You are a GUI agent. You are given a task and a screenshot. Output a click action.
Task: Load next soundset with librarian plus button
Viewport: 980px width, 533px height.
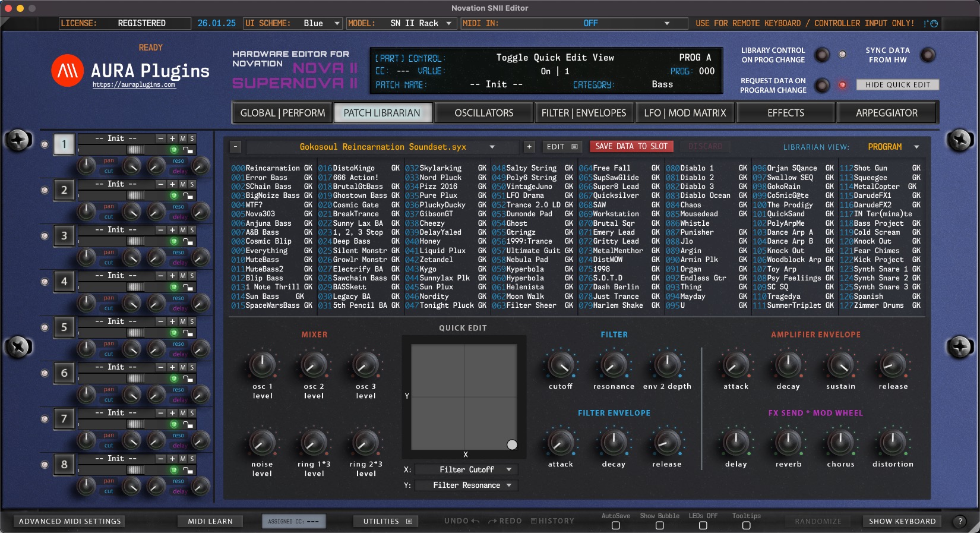point(529,147)
